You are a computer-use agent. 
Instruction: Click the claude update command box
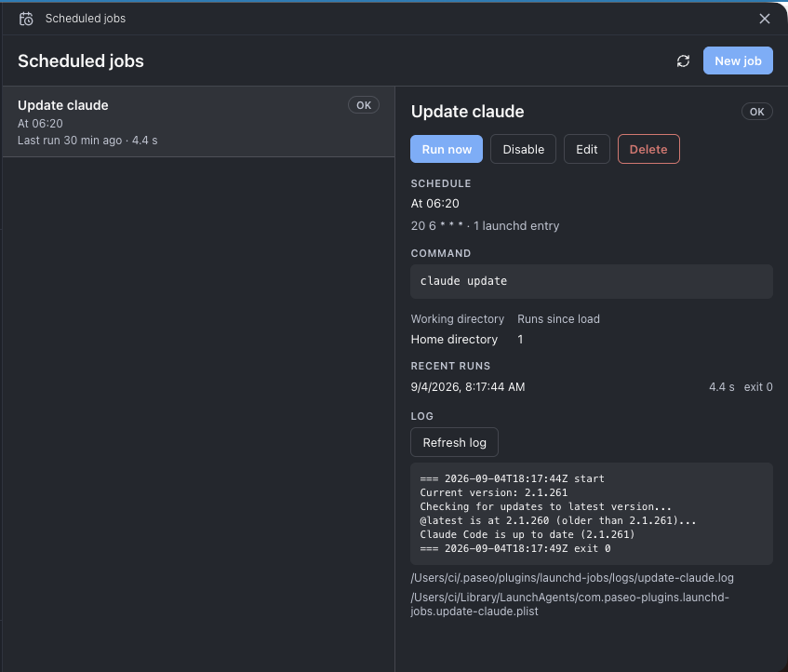click(x=592, y=281)
